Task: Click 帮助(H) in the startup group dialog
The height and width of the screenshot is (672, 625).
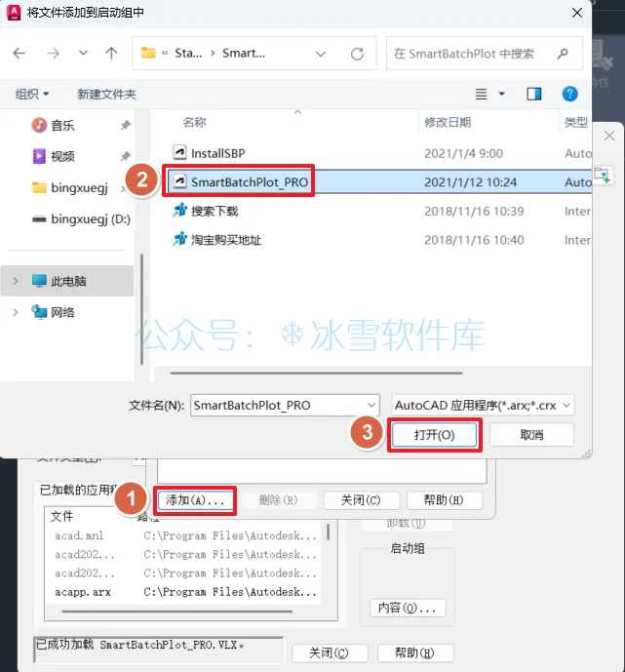Action: coord(445,500)
